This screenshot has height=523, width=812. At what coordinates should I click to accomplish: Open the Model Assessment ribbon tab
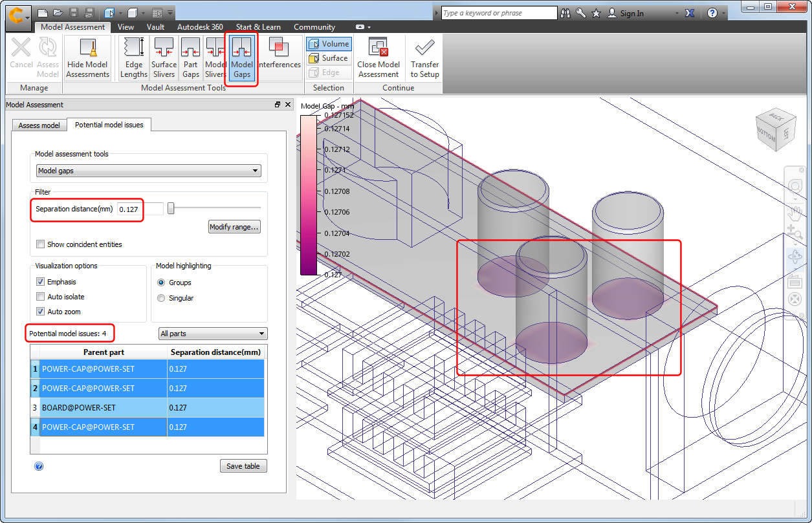point(72,27)
